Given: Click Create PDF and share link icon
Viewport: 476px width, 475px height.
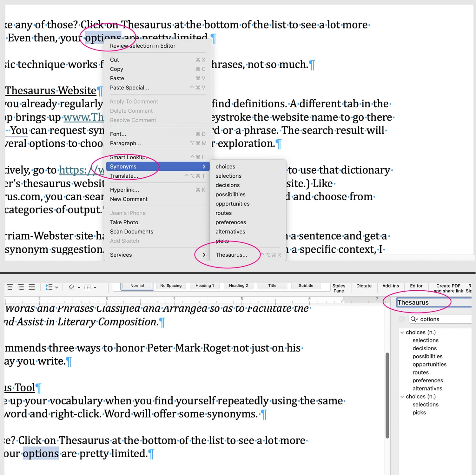Looking at the screenshot, I should [x=447, y=287].
